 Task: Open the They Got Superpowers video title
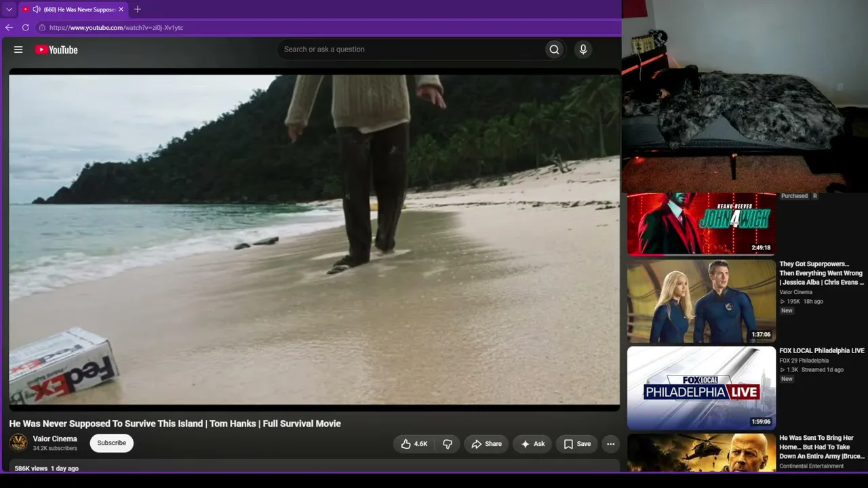[822, 273]
